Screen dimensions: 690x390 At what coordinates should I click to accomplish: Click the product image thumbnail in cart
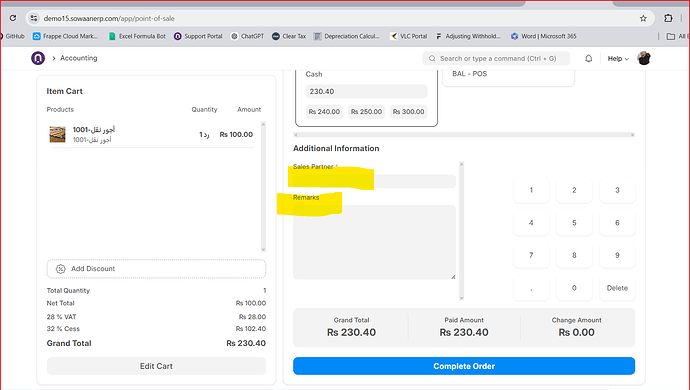[x=57, y=134]
